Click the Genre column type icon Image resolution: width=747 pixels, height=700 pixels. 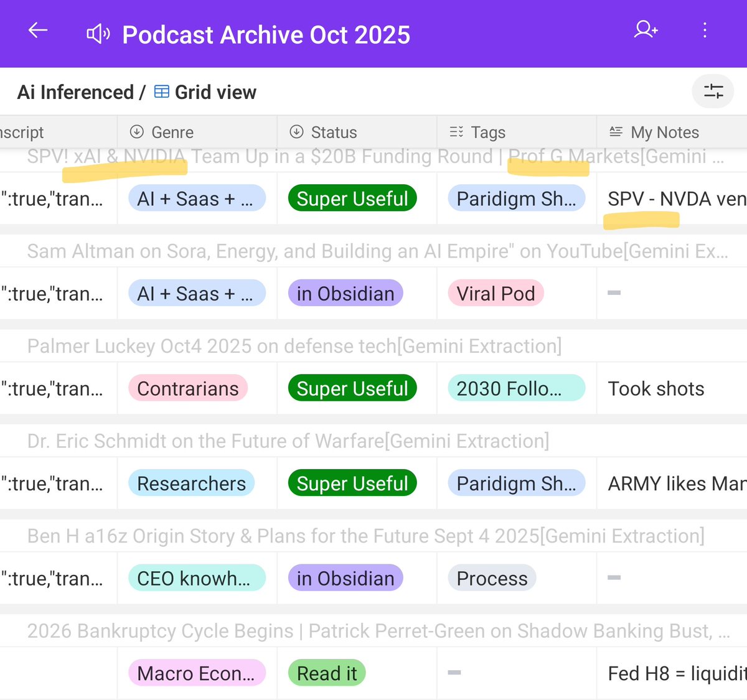(136, 132)
